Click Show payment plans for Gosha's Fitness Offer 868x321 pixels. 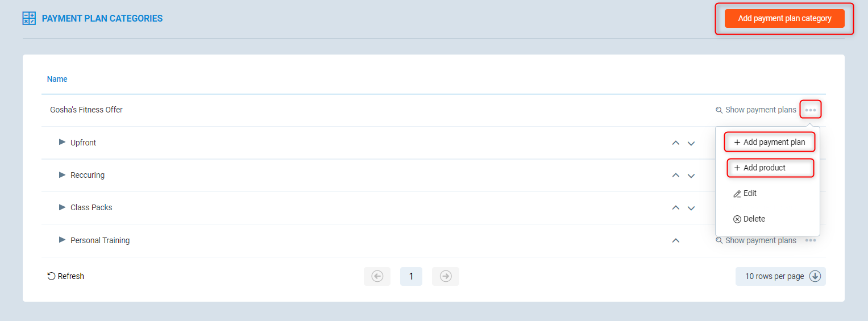point(756,110)
